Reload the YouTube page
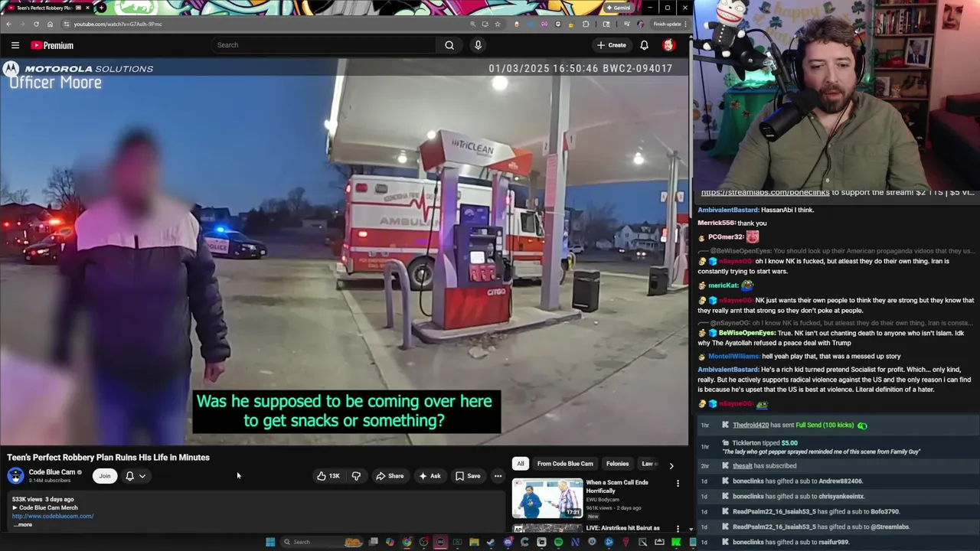The height and width of the screenshot is (551, 980). click(36, 24)
